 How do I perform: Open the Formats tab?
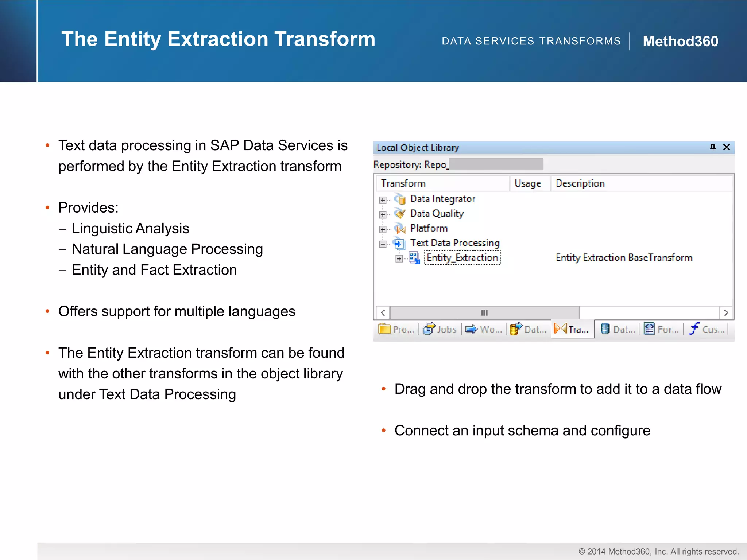(x=661, y=330)
